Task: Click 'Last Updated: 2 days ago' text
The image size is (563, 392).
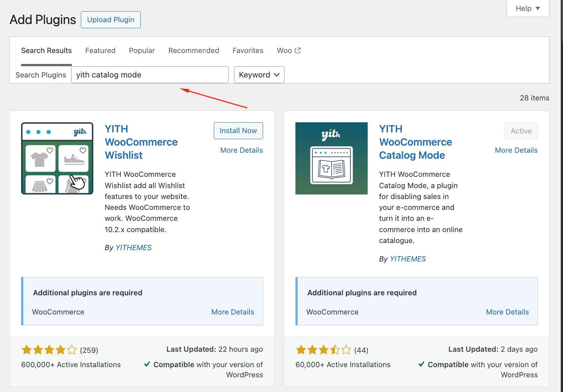Action: (x=493, y=349)
